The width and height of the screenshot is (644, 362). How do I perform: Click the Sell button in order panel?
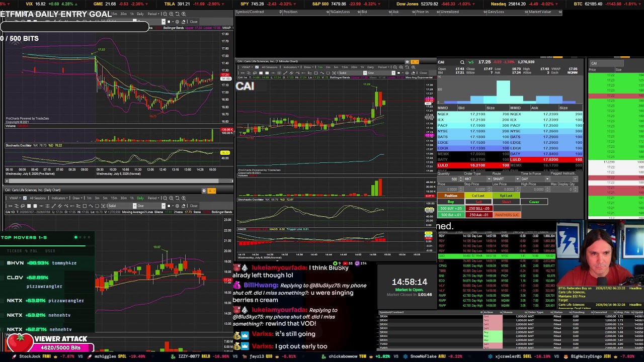tap(478, 202)
